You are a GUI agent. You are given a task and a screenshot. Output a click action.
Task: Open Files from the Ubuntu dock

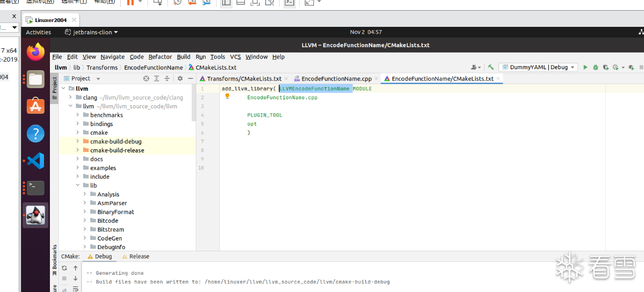point(35,79)
